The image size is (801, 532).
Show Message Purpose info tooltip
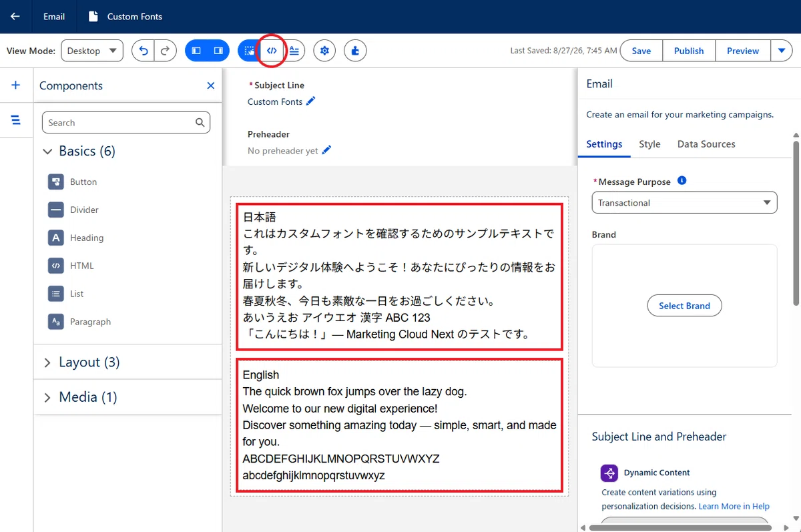tap(682, 181)
